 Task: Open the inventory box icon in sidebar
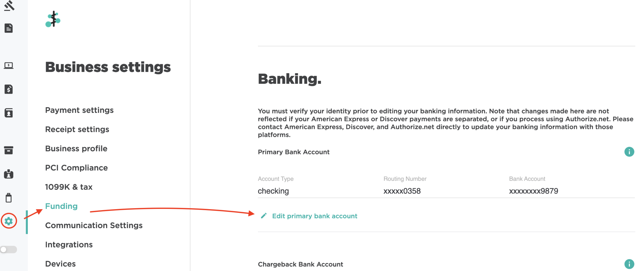pyautogui.click(x=9, y=151)
